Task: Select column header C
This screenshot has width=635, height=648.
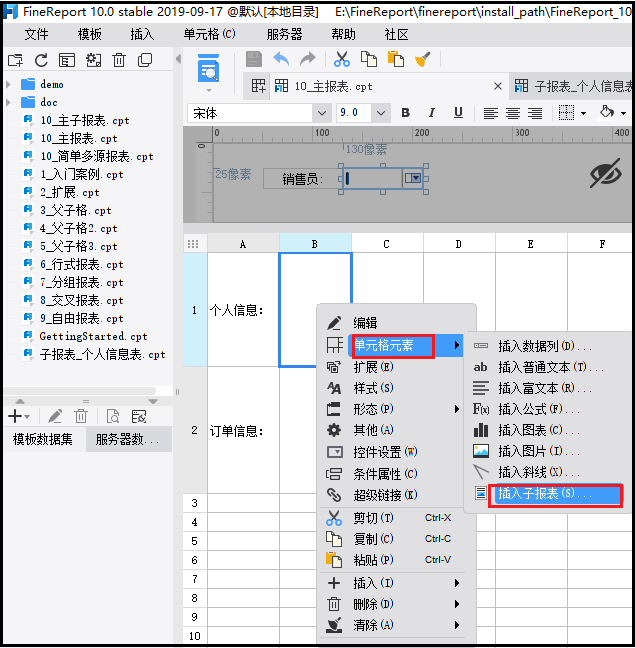Action: pyautogui.click(x=386, y=244)
